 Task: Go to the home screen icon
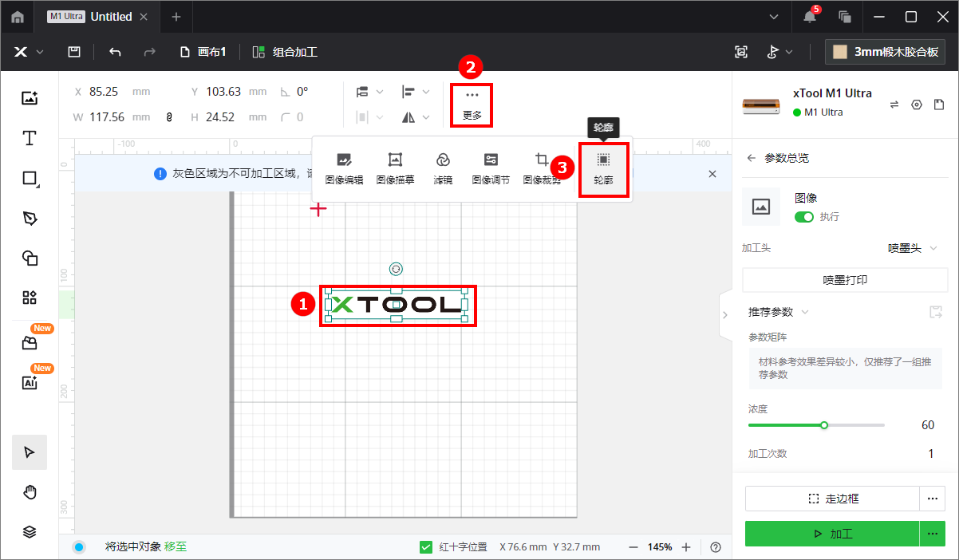(18, 17)
